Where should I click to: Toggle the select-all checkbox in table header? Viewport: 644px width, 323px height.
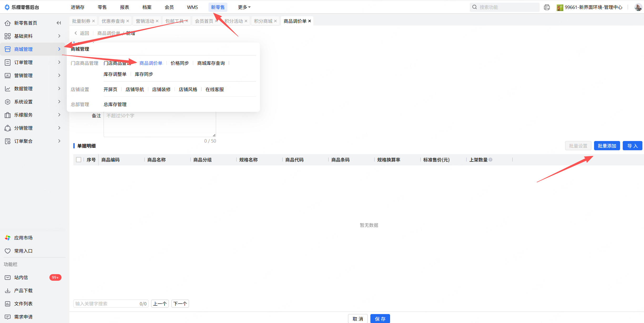pyautogui.click(x=79, y=160)
